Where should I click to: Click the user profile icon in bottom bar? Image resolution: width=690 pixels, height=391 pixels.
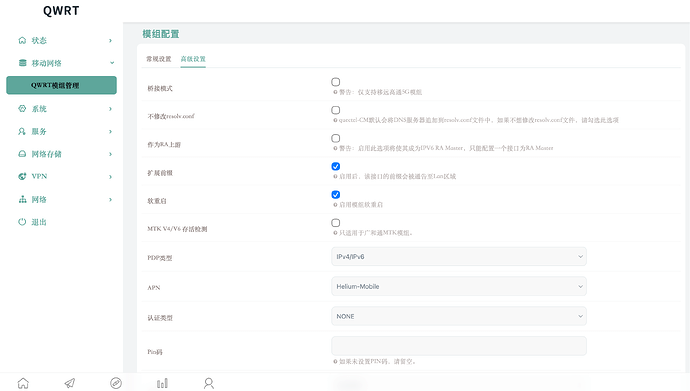click(209, 383)
